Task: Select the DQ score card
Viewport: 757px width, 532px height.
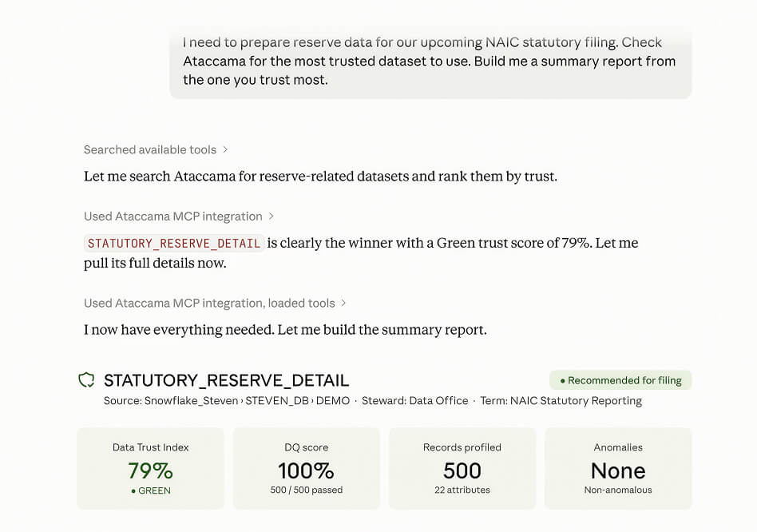Action: pos(307,468)
